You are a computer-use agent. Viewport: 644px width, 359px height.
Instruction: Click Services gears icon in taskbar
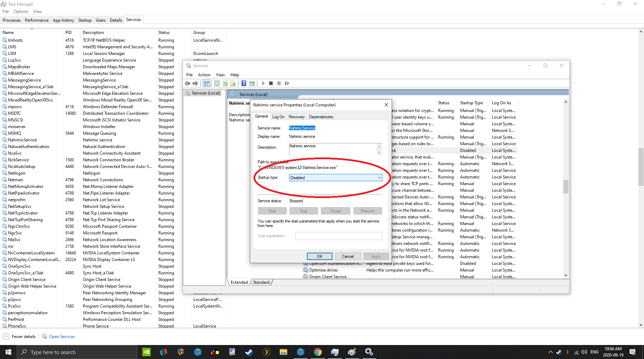point(369,352)
